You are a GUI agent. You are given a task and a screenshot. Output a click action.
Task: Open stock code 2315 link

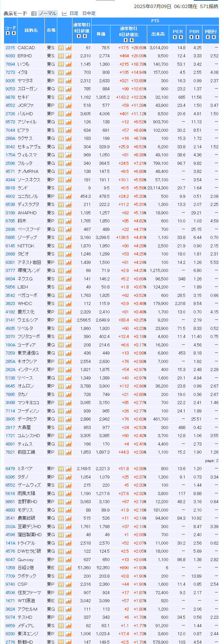pos(10,48)
